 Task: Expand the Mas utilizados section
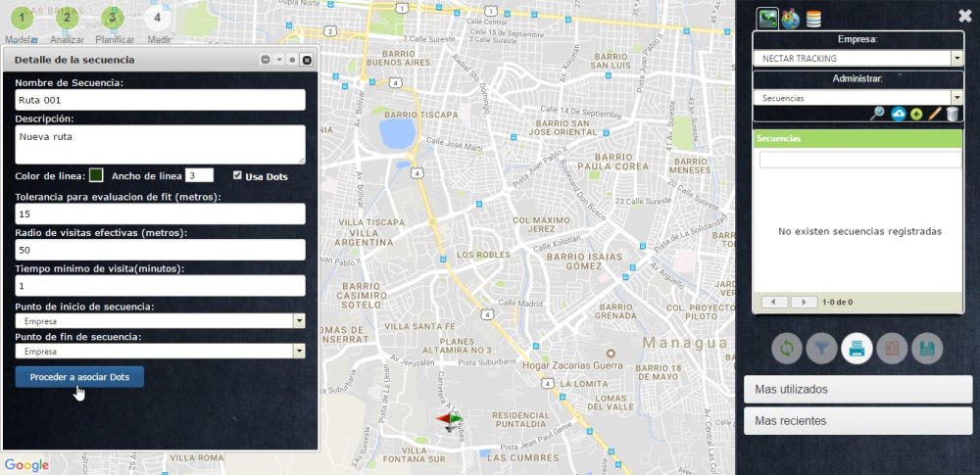click(858, 390)
